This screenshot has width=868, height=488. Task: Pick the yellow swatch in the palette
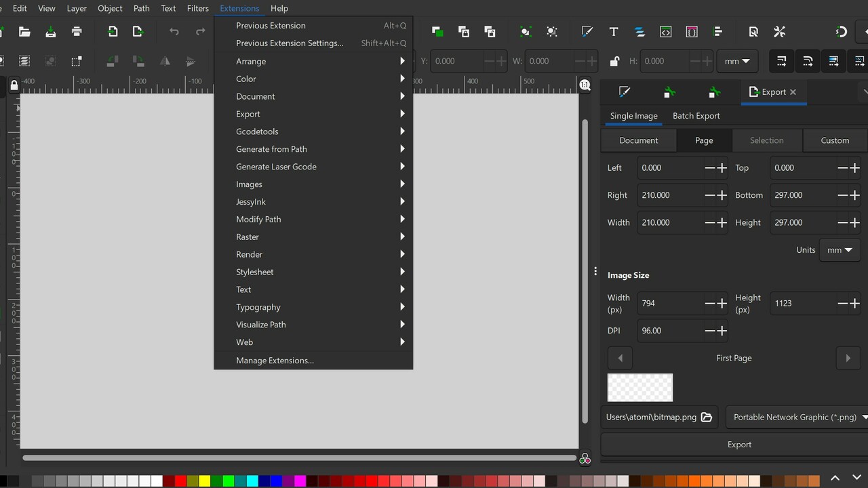pyautogui.click(x=205, y=481)
